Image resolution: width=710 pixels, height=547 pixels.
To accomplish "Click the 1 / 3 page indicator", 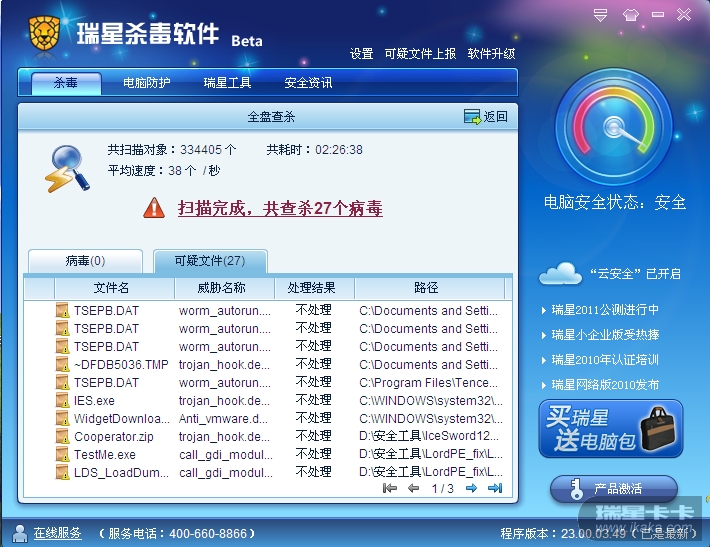I will [x=442, y=488].
